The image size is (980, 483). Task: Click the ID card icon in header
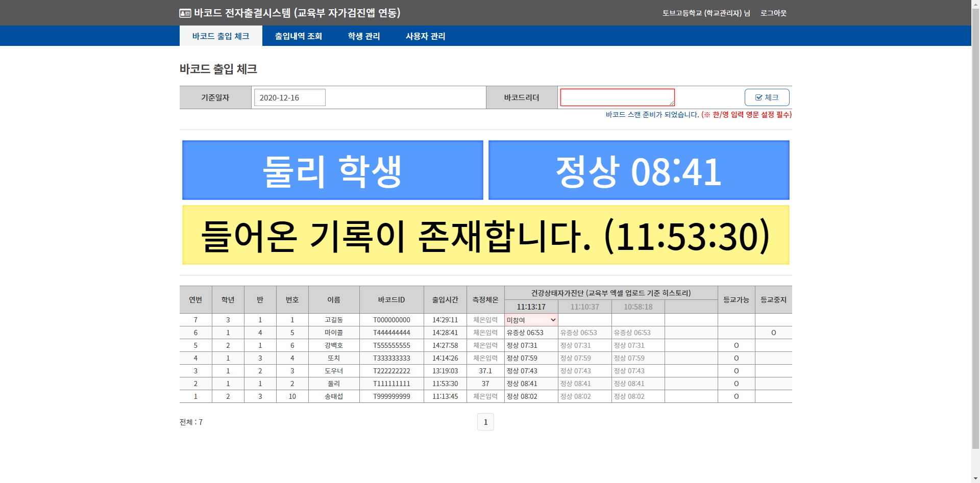(x=185, y=13)
